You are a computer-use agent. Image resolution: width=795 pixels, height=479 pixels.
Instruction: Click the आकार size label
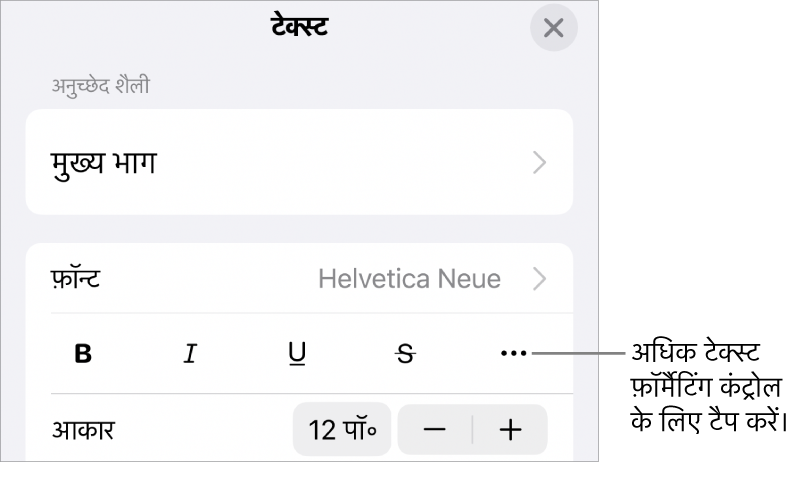[83, 431]
